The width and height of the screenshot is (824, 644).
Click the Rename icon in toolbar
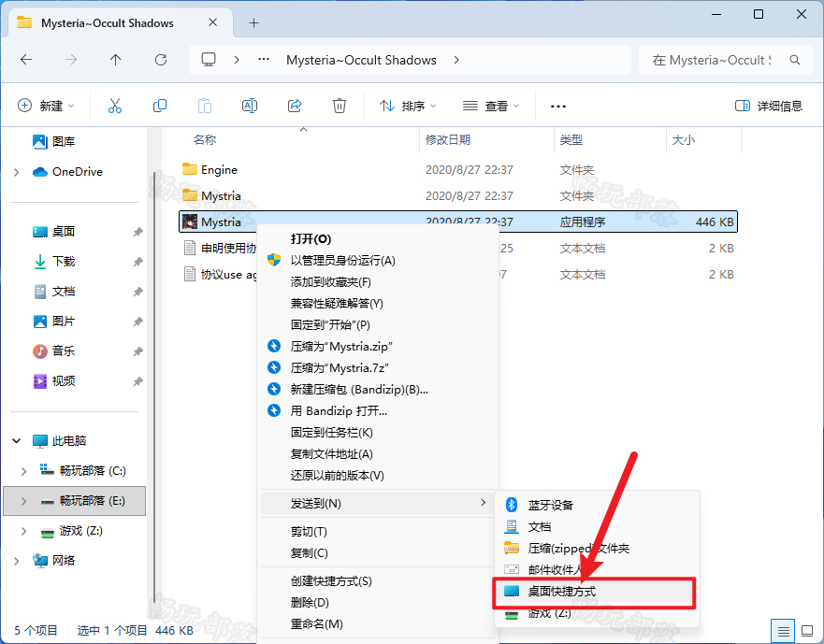(x=250, y=106)
